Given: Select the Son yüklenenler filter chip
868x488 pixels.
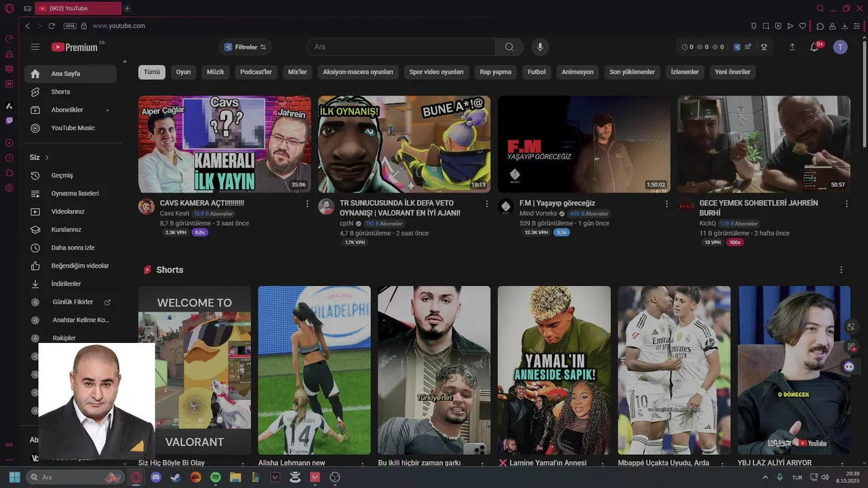Looking at the screenshot, I should tap(632, 72).
